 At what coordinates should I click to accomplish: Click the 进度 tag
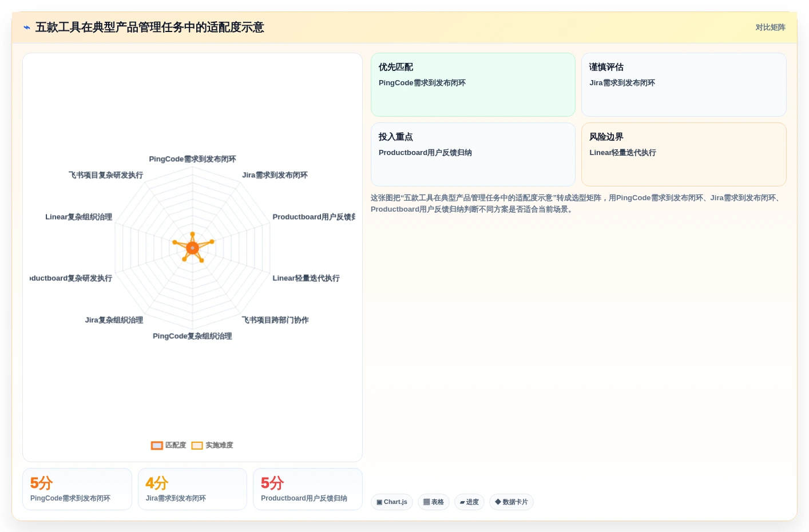coord(469,502)
